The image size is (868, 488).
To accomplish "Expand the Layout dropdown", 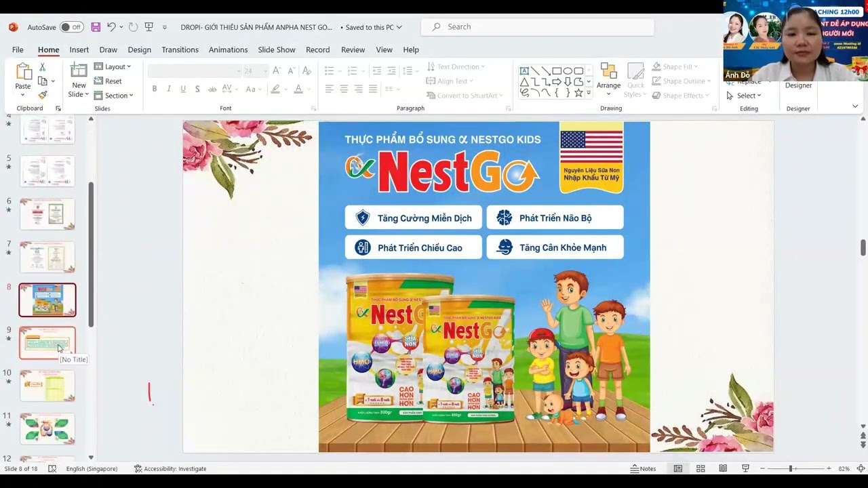I will (x=113, y=66).
